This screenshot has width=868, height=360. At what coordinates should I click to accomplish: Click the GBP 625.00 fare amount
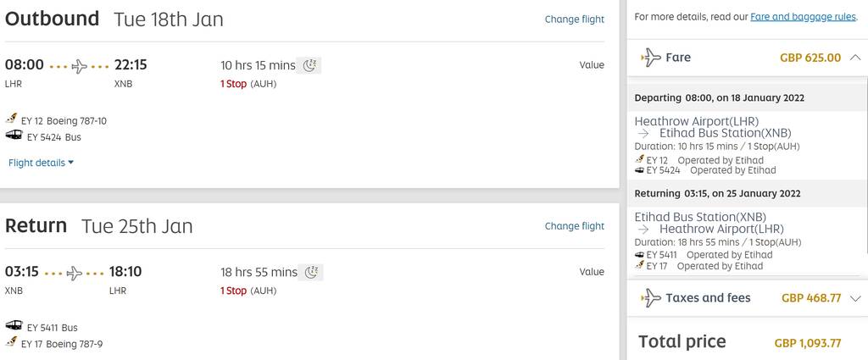click(810, 58)
